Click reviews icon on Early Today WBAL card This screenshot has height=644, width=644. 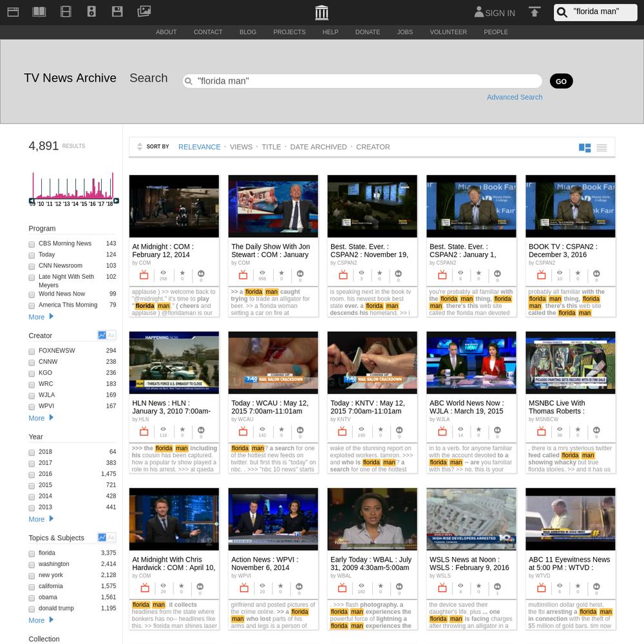coord(399,587)
